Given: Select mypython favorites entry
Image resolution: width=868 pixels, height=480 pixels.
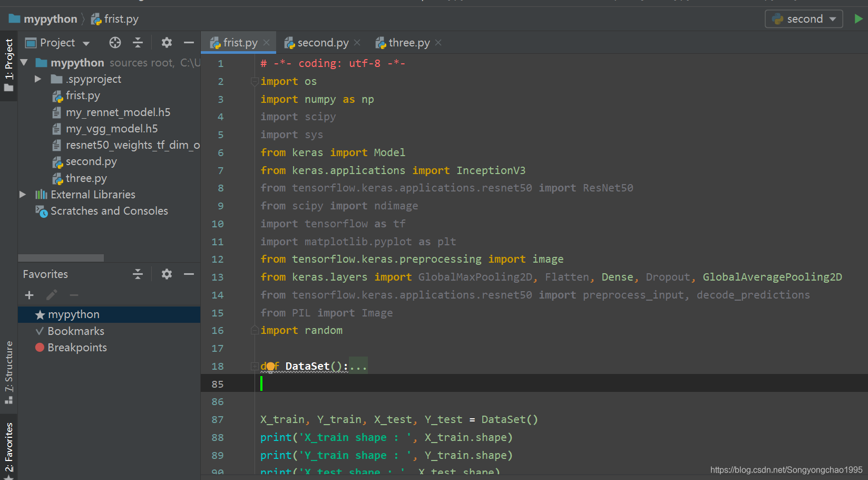Looking at the screenshot, I should (109, 314).
